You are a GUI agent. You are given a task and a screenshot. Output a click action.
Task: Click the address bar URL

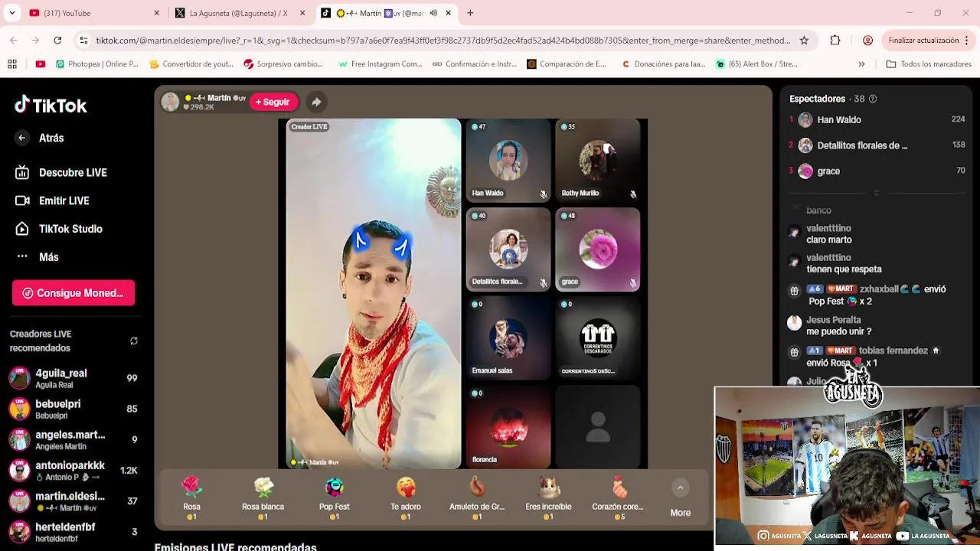point(443,41)
